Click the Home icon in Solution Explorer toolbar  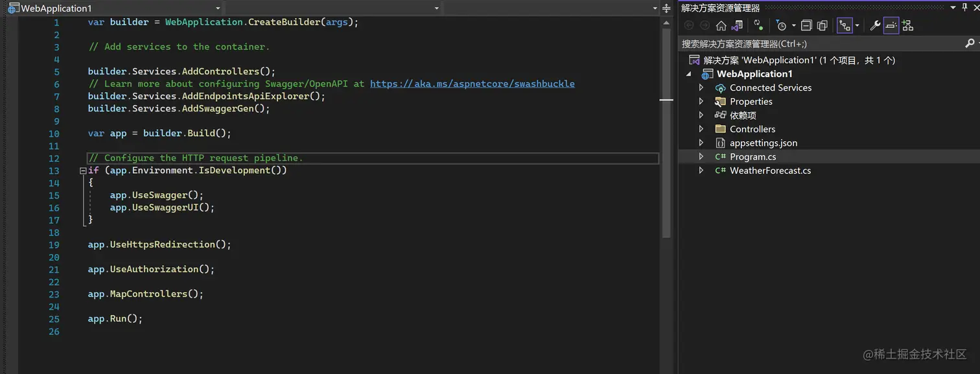(x=721, y=26)
